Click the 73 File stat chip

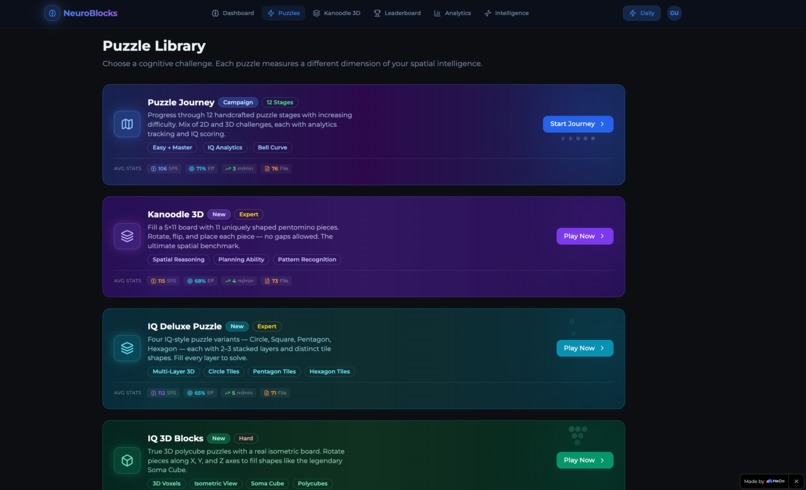(x=276, y=281)
